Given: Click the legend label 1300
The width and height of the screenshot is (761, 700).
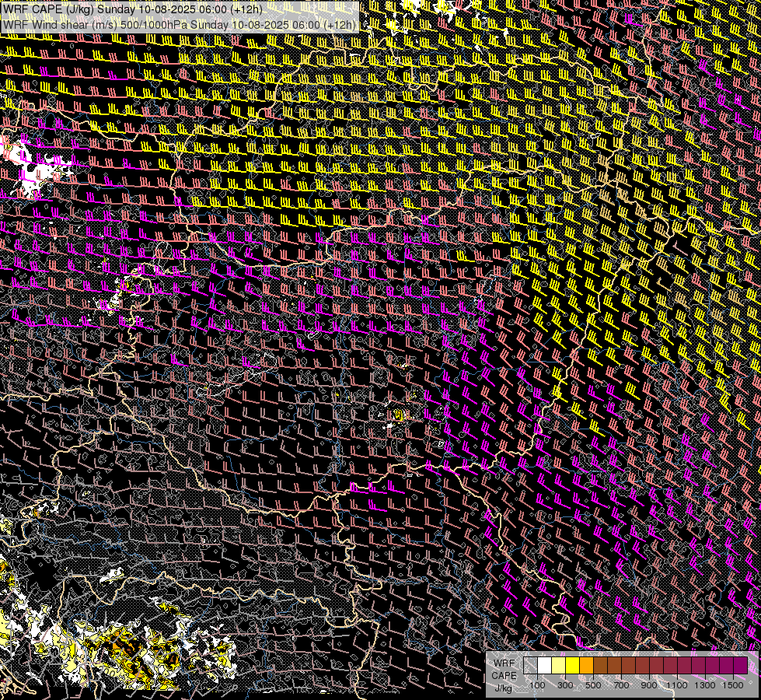Looking at the screenshot, I should (705, 685).
